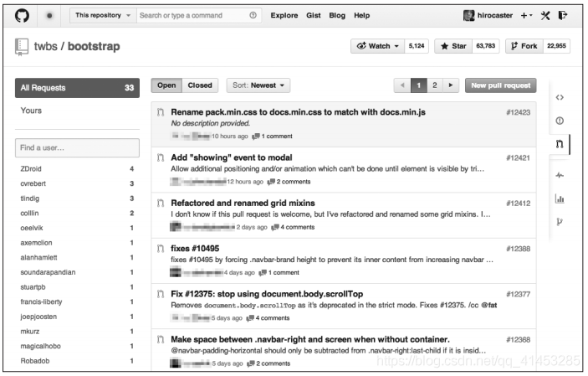This screenshot has height=376, width=588.
Task: Go to previous page arrow
Action: (402, 85)
